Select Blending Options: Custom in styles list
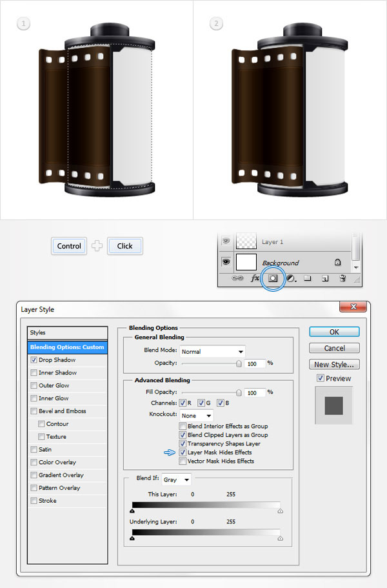This screenshot has width=387, height=588. click(68, 347)
